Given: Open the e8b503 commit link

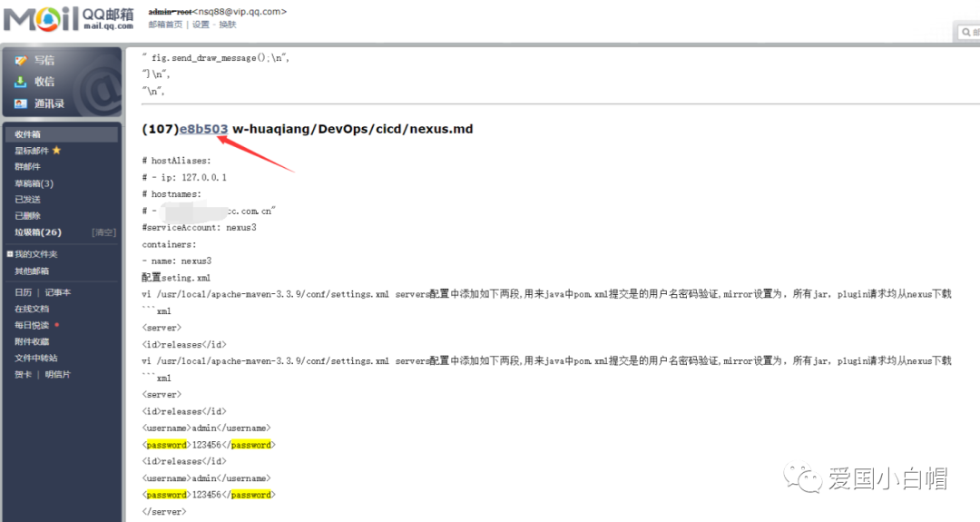Looking at the screenshot, I should pyautogui.click(x=204, y=129).
